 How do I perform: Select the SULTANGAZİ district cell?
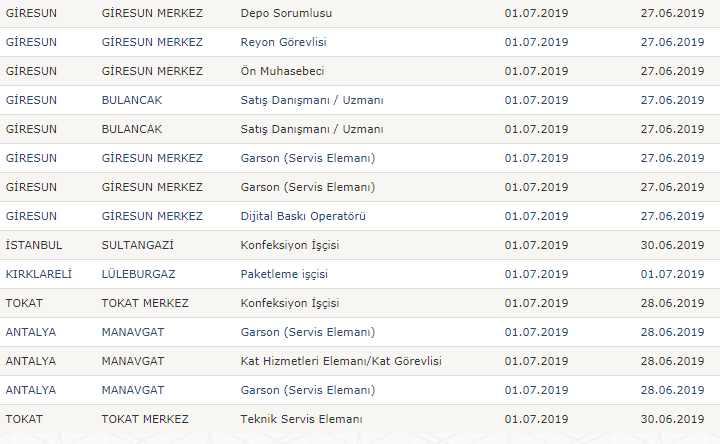tap(138, 245)
